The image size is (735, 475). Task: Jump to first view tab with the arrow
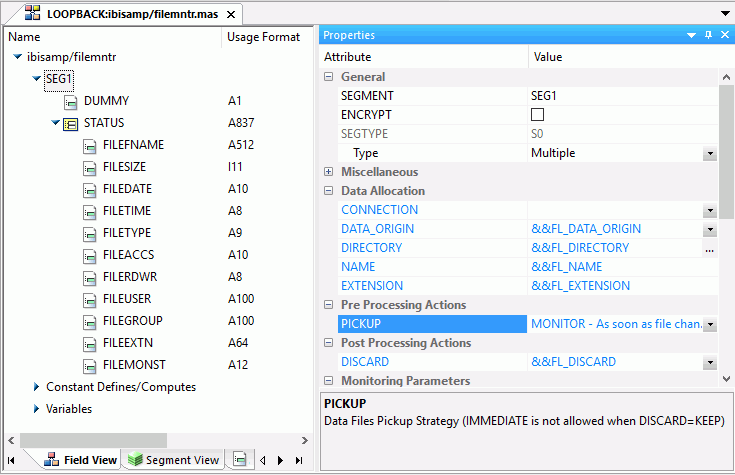(11, 460)
